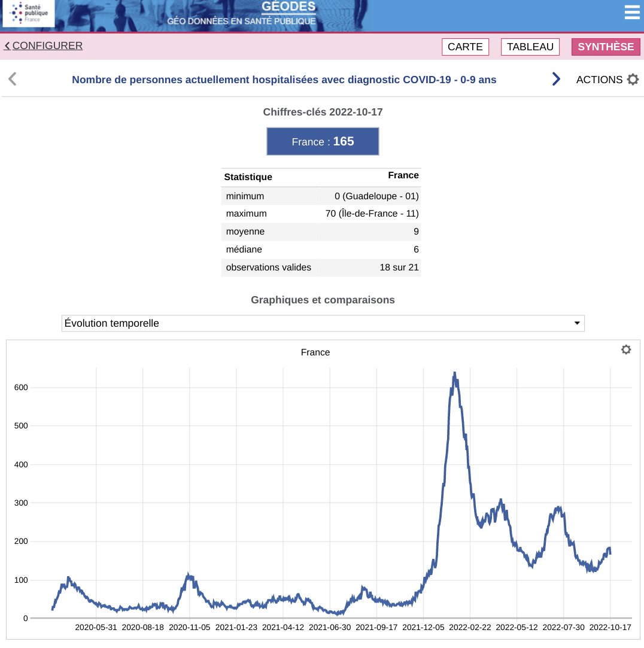Go to previous indicator with left chevron
Screen dimensions: 644x648
[13, 79]
